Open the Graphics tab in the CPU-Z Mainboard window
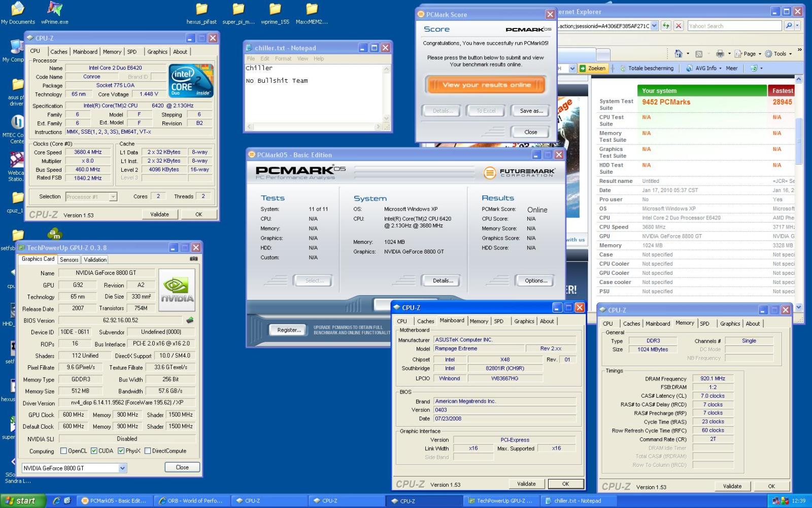This screenshot has height=508, width=812. [524, 321]
